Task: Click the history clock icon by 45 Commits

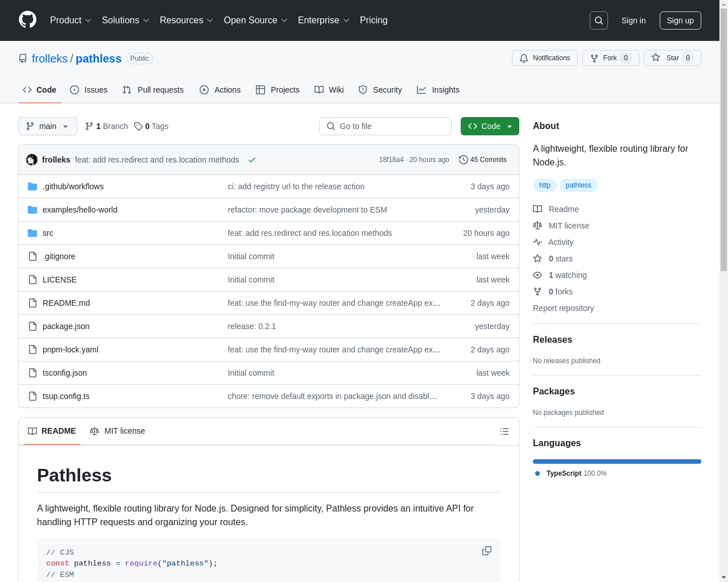Action: click(x=464, y=160)
